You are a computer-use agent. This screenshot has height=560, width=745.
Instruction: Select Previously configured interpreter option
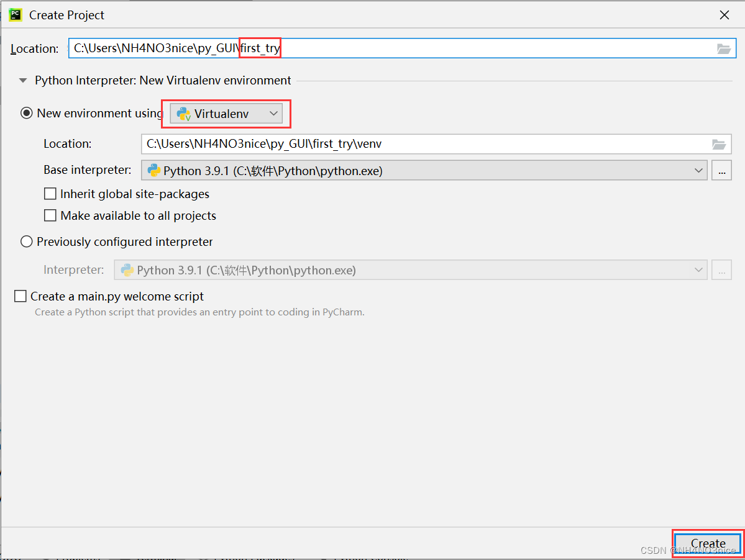[27, 242]
